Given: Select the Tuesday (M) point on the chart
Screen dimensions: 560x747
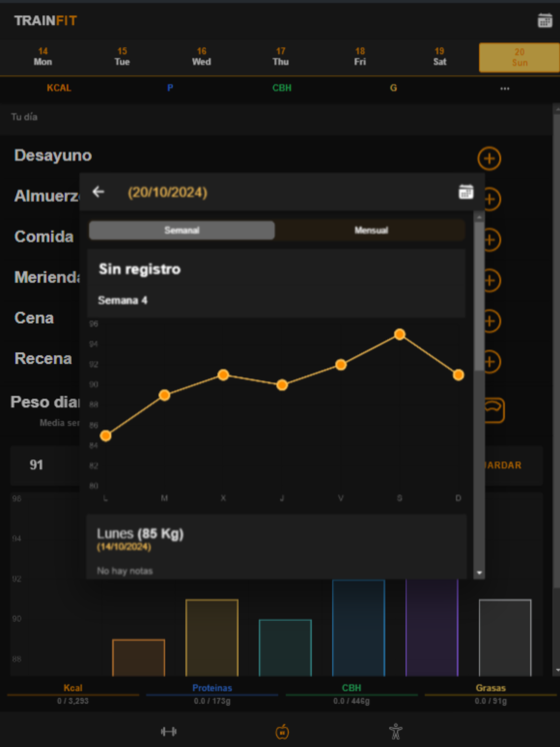Looking at the screenshot, I should coord(164,395).
